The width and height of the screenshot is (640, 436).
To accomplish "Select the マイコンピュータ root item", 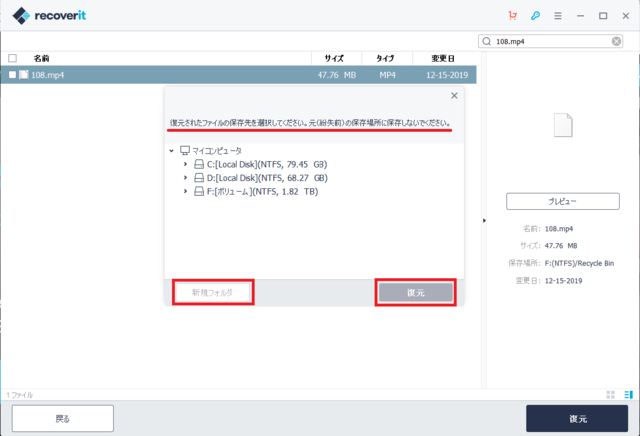I will point(217,151).
